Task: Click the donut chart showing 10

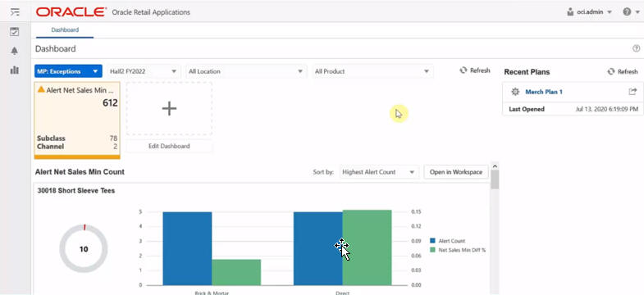Action: tap(84, 248)
